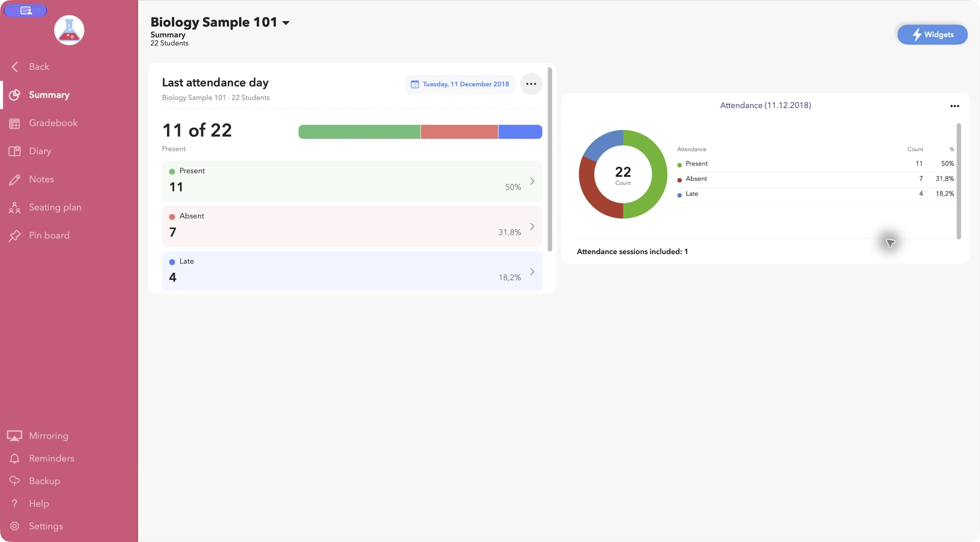Select Present row in the attendance legend table
This screenshot has width=980, height=542.
click(815, 164)
